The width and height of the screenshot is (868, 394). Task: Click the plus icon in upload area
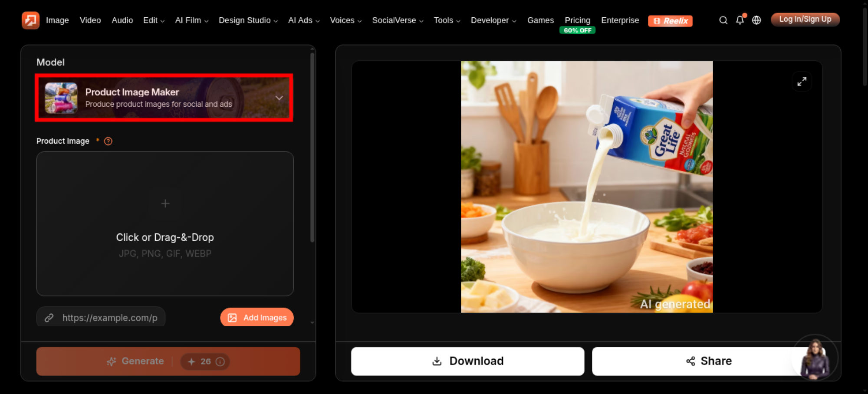165,203
